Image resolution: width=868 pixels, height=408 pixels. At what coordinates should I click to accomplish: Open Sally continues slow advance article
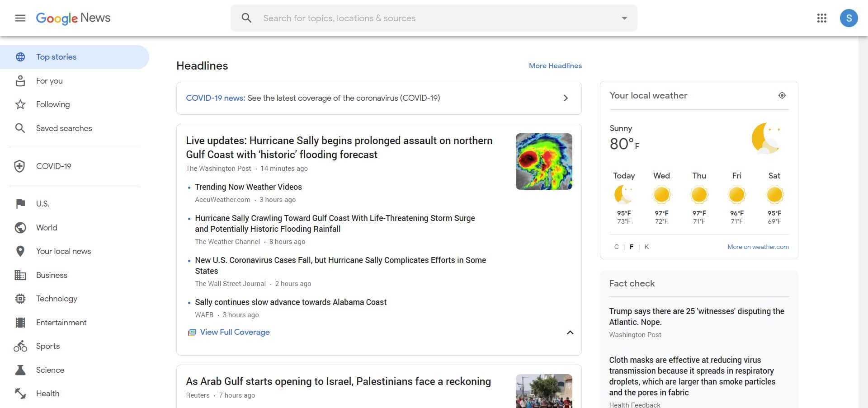(291, 302)
